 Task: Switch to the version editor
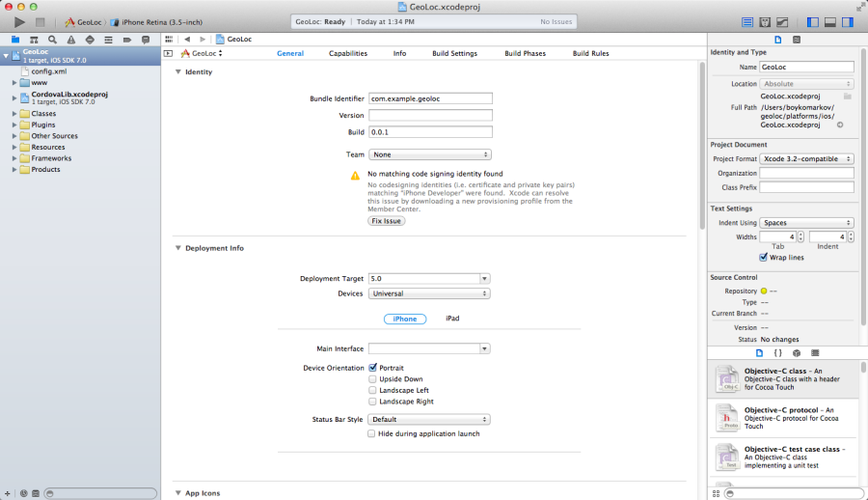coord(782,22)
